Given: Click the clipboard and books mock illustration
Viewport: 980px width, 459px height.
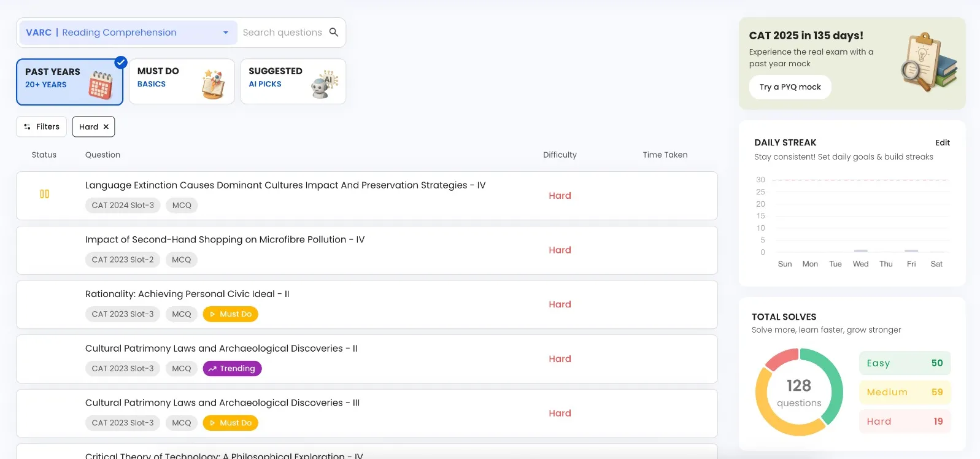Looking at the screenshot, I should click(x=928, y=62).
